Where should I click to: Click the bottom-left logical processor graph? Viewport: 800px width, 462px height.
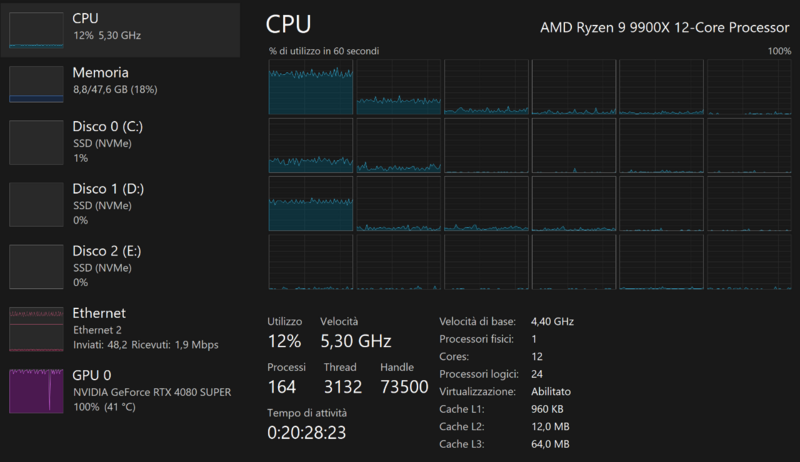(311, 263)
